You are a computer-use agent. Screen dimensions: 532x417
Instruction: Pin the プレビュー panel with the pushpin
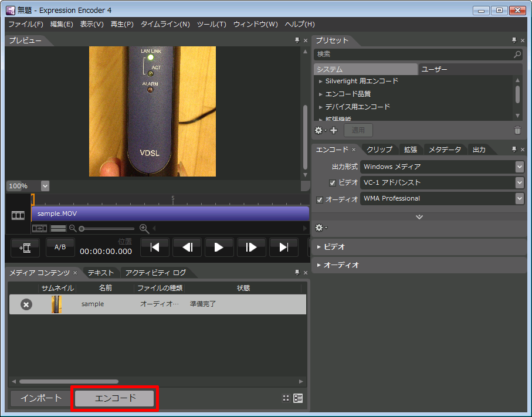tap(297, 40)
